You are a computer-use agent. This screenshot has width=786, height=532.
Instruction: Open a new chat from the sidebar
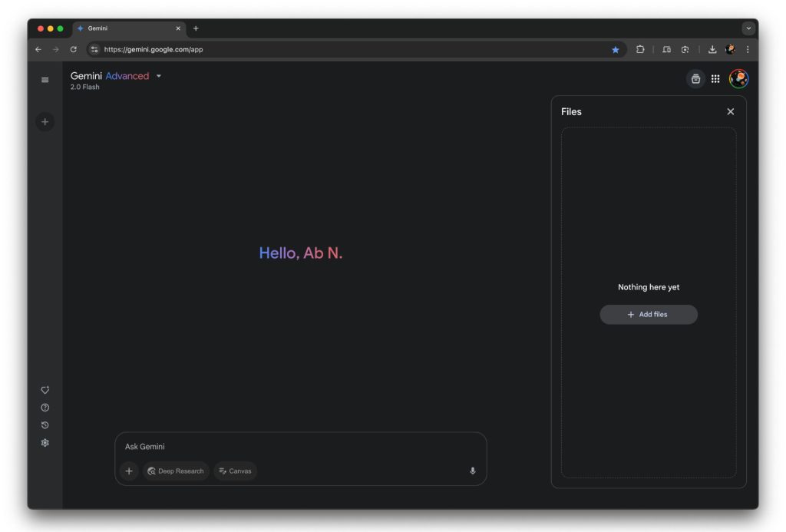click(45, 121)
